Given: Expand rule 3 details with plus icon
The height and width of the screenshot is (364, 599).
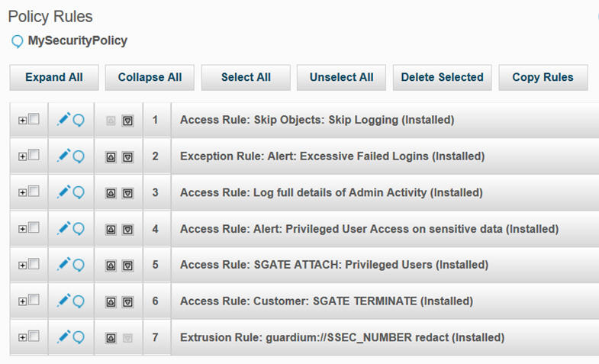Looking at the screenshot, I should pyautogui.click(x=23, y=192).
